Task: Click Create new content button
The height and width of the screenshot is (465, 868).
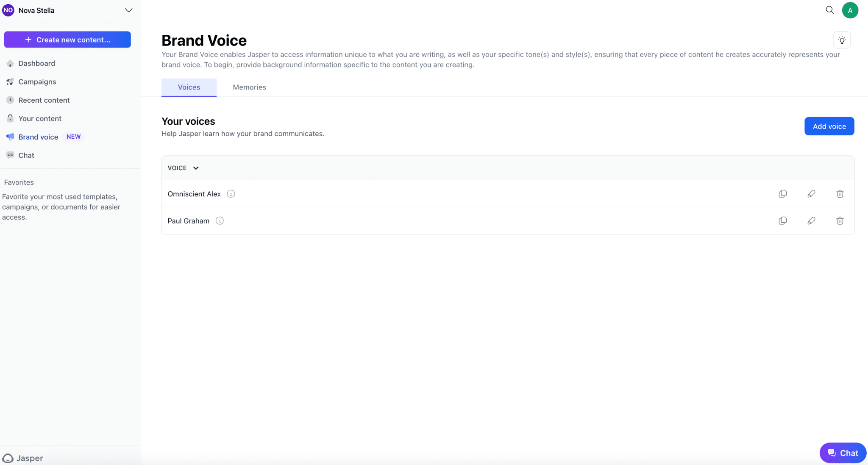Action: (67, 40)
